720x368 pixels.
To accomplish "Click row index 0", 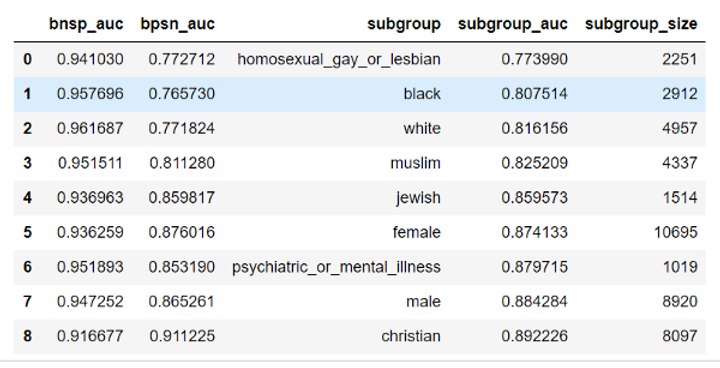I will (27, 59).
